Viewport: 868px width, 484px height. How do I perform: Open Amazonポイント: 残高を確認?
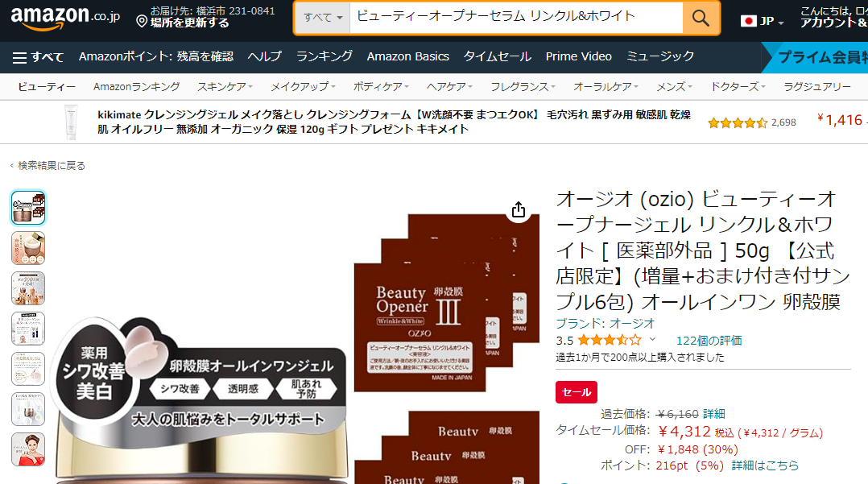tap(156, 56)
